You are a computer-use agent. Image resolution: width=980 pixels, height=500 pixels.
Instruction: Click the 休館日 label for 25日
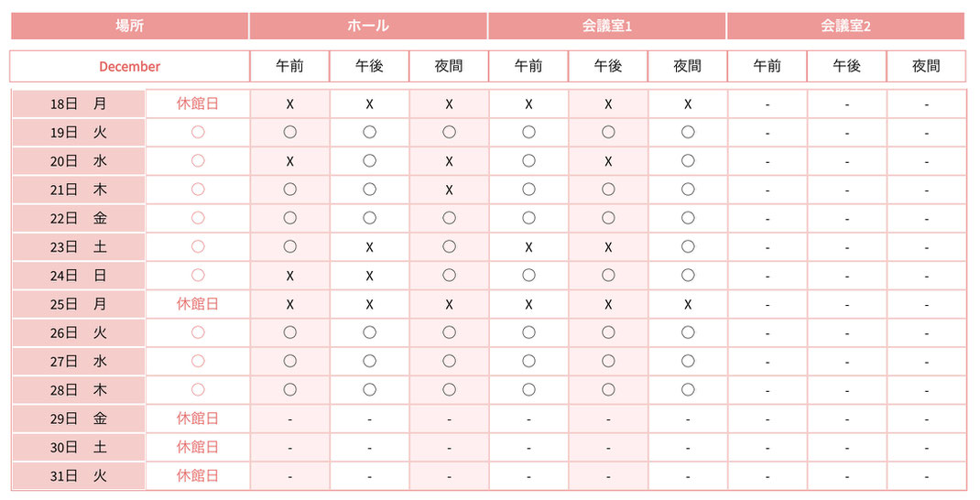198,304
